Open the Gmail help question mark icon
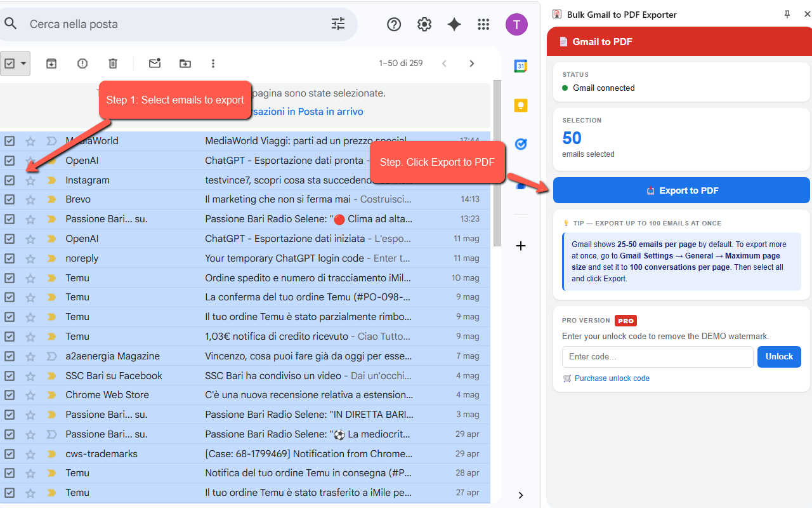The width and height of the screenshot is (812, 508). pyautogui.click(x=394, y=24)
